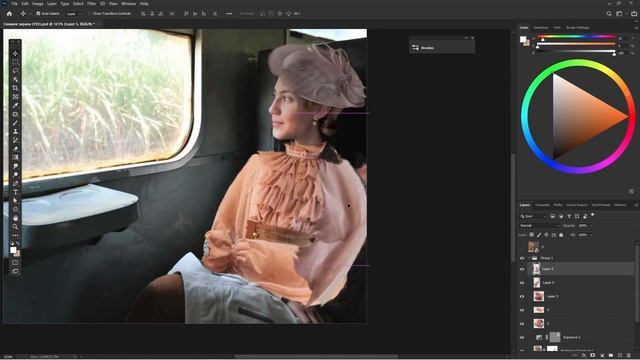The image size is (640, 360).
Task: Open the Opacity value dropdown arrow
Action: coord(591,225)
